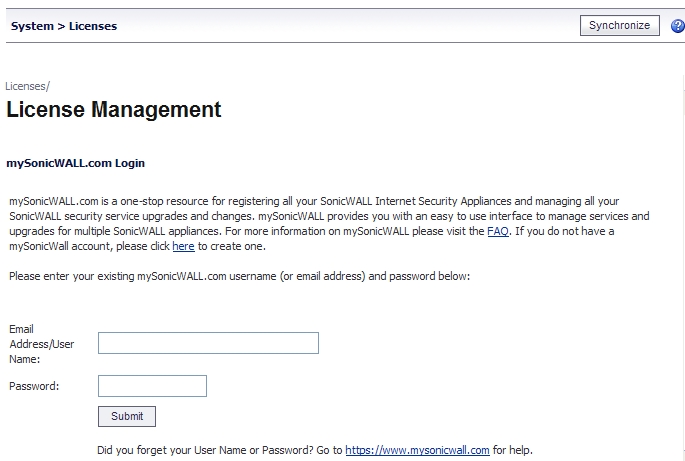
Task: Click the Synchronize button
Action: click(619, 25)
